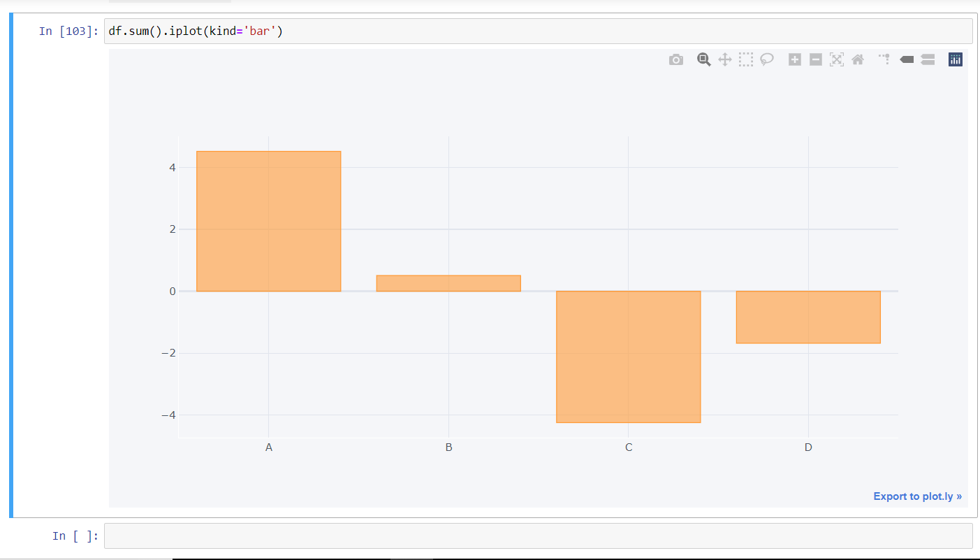Select the empty In [ ]: prompt
980x560 pixels.
pyautogui.click(x=76, y=536)
